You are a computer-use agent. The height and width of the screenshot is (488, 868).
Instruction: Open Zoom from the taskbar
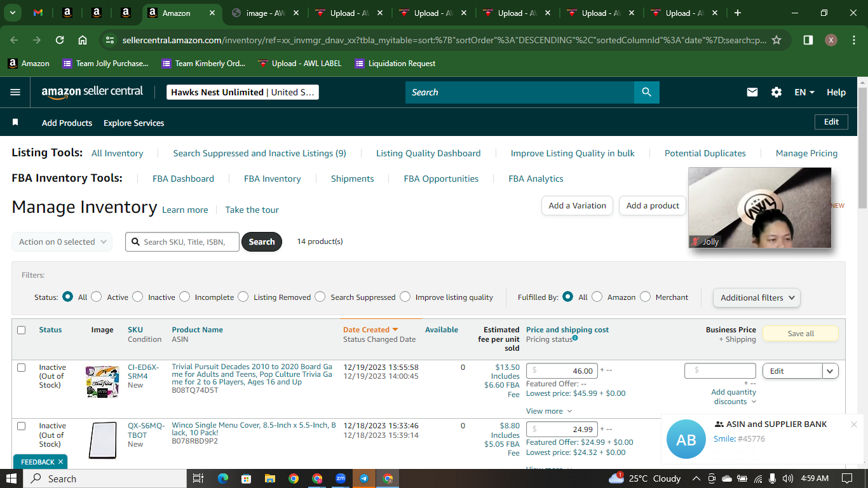click(341, 478)
